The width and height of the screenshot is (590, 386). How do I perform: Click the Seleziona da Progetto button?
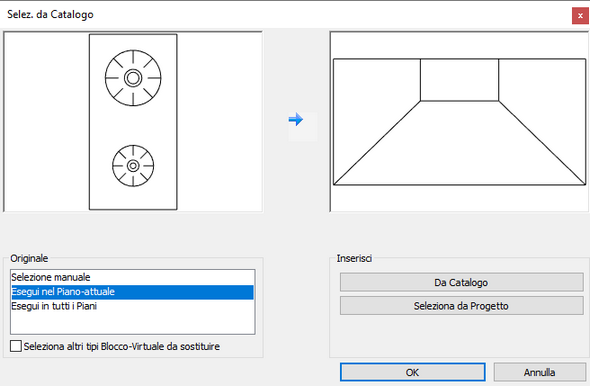point(461,306)
